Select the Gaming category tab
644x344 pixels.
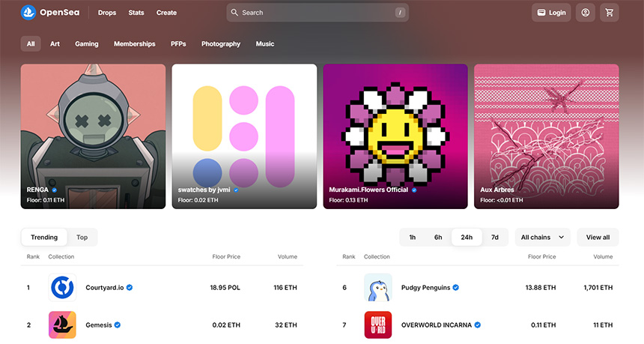point(87,43)
